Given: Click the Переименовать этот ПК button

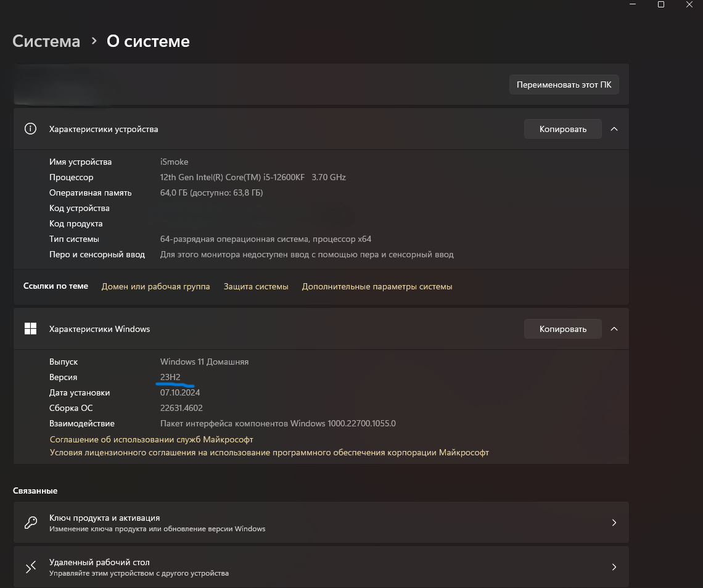Looking at the screenshot, I should pyautogui.click(x=564, y=85).
